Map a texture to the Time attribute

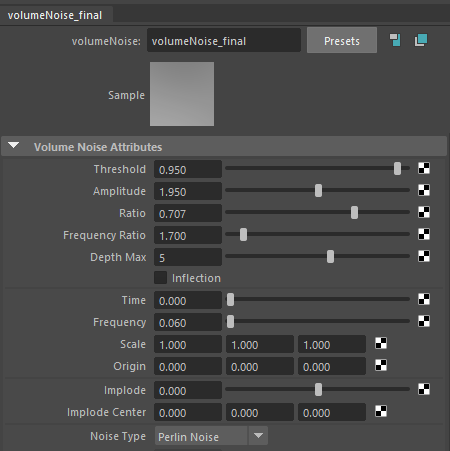click(424, 299)
